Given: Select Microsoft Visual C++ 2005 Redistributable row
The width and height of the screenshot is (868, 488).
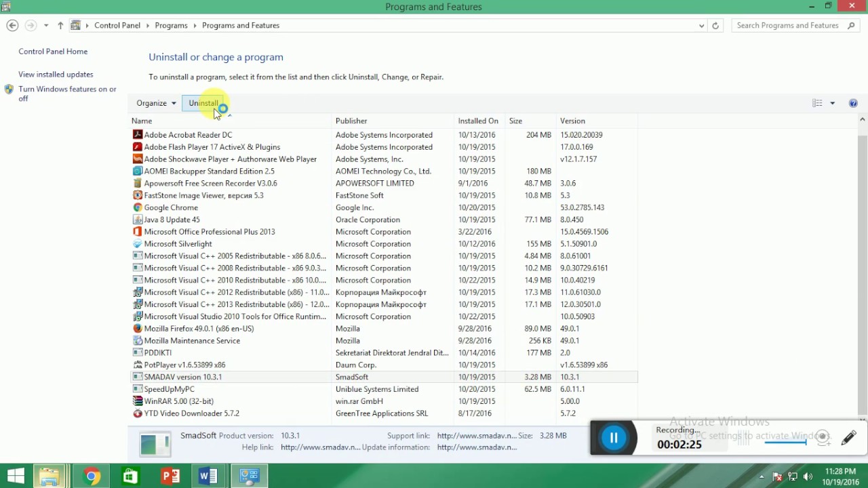Looking at the screenshot, I should [x=384, y=256].
